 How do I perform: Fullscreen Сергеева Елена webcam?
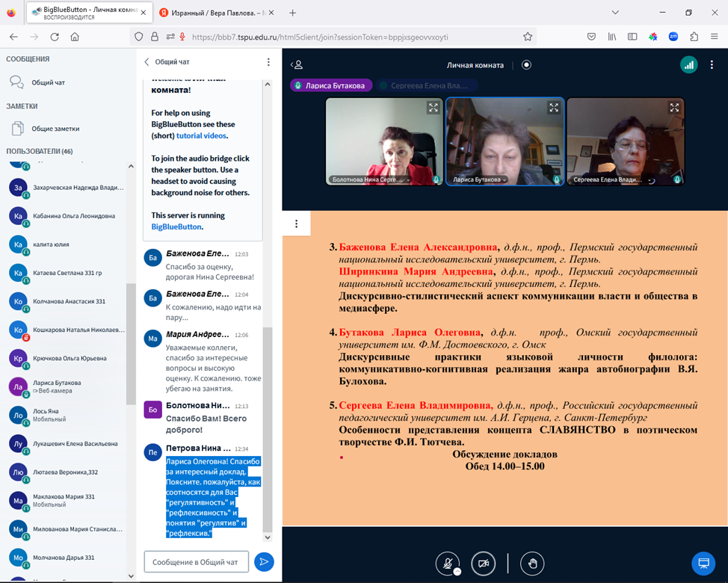(x=674, y=108)
